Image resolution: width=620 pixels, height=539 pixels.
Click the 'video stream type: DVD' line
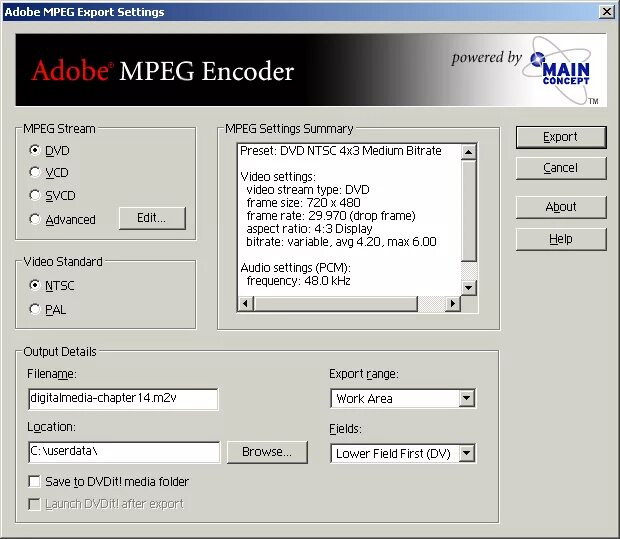(x=308, y=190)
